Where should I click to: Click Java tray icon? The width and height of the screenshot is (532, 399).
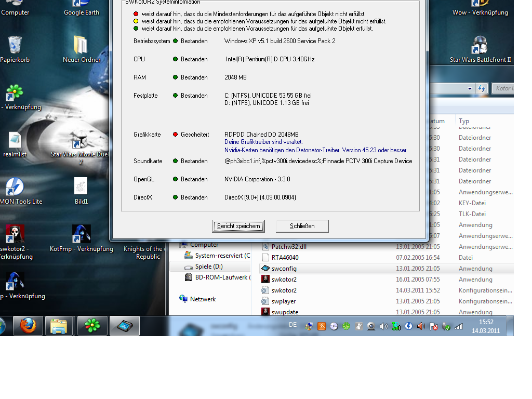pyautogui.click(x=321, y=326)
